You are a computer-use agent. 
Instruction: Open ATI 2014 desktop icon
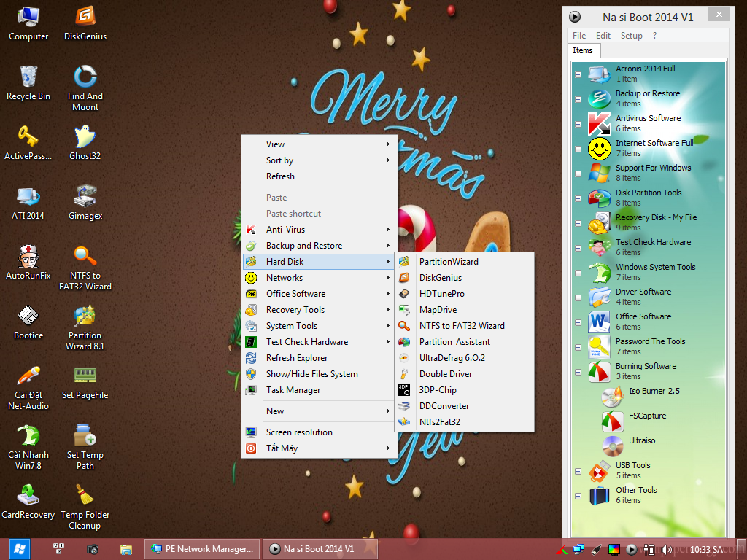point(28,203)
